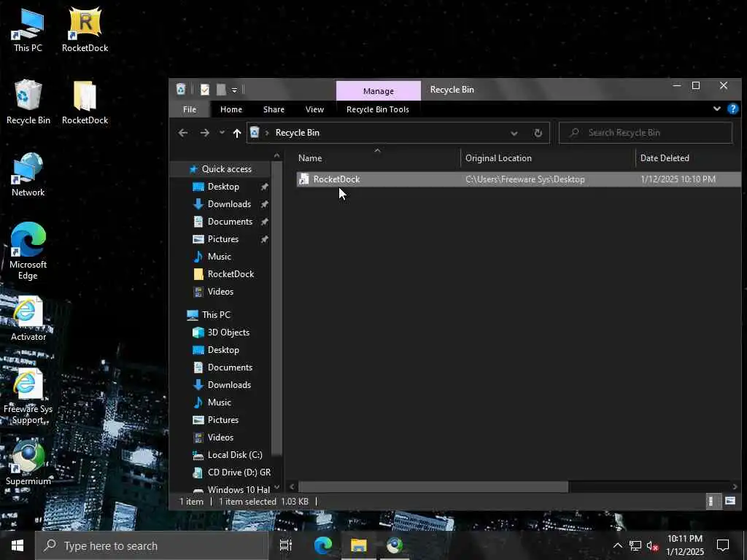Viewport: 747px width, 560px height.
Task: Open RocketDock shortcut with R logo
Action: pos(85,30)
